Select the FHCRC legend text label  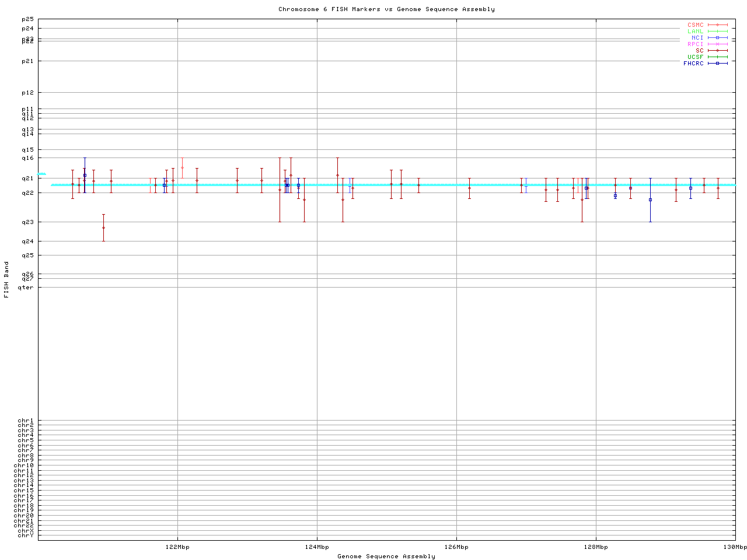click(693, 64)
